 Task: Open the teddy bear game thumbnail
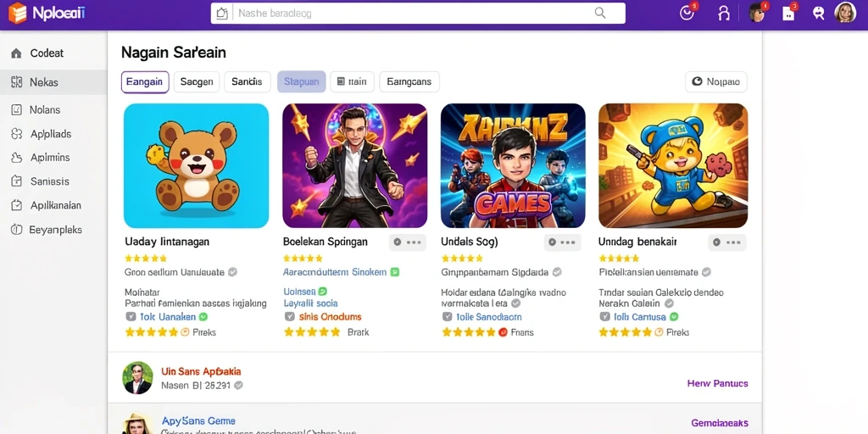(196, 166)
